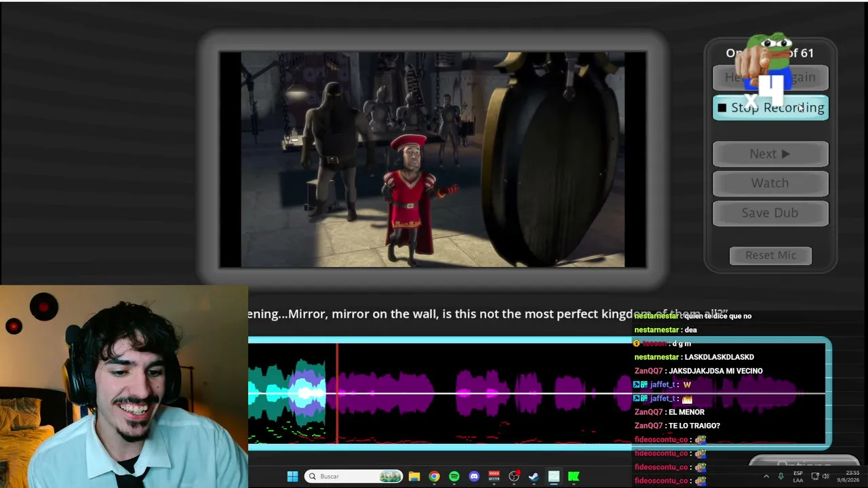Open the Windows Start menu
The image size is (868, 488).
292,476
